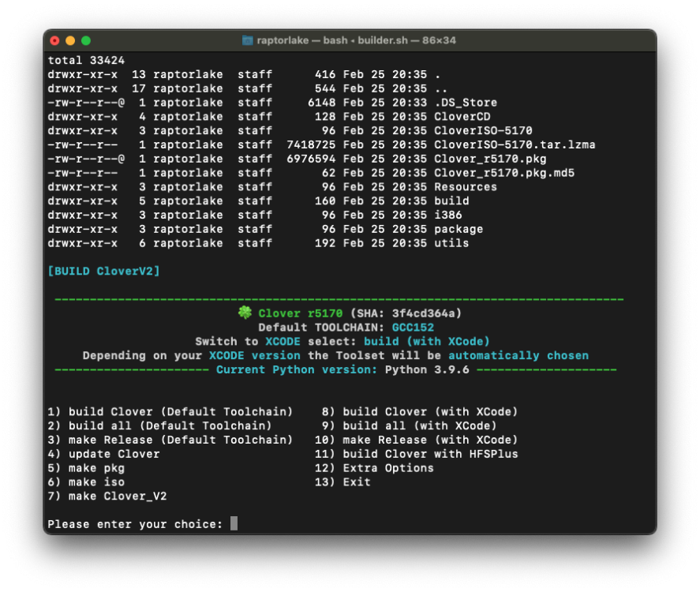Click menu option 10 make Release with XCode
The width and height of the screenshot is (700, 592).
[x=417, y=440]
